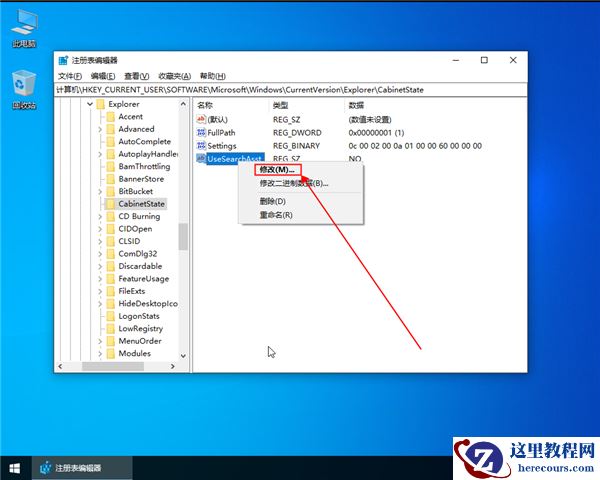The height and width of the screenshot is (480, 600).
Task: Click the BitBucket folder icon
Action: click(x=111, y=191)
